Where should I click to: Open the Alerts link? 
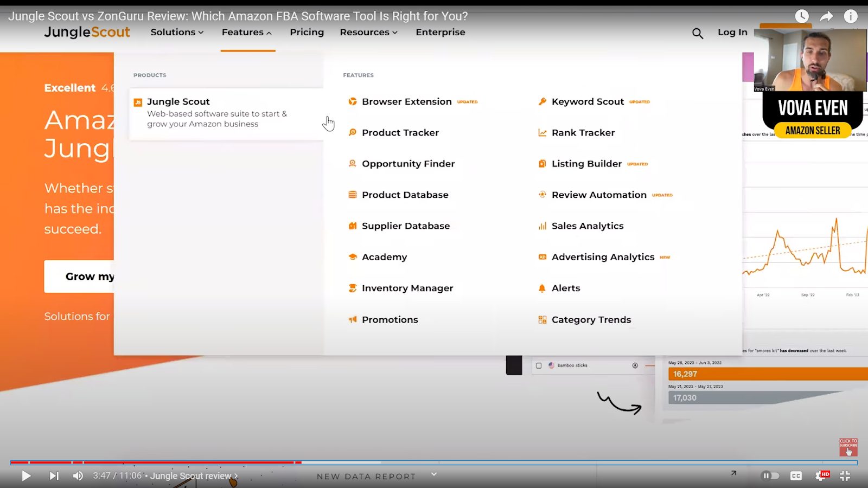pos(566,288)
